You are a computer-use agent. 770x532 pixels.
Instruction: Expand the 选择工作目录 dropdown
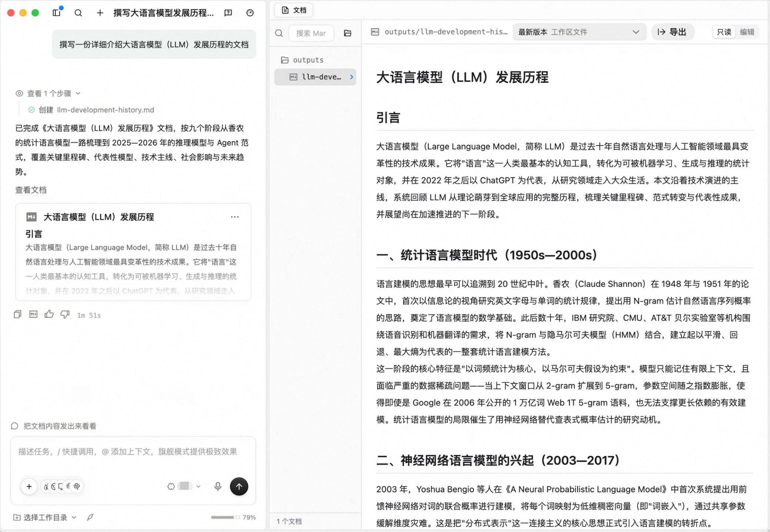point(45,517)
